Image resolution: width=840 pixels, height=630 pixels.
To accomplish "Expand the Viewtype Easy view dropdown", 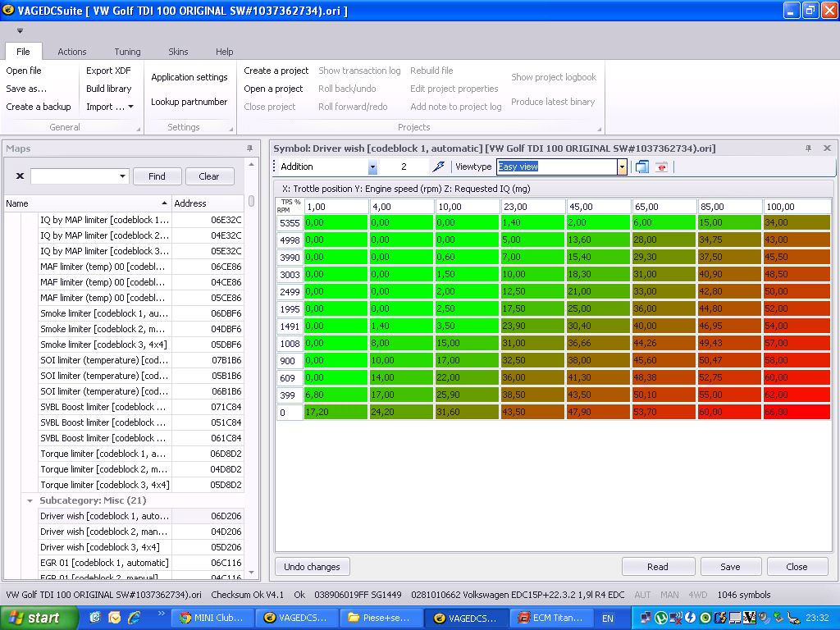I will 622,167.
